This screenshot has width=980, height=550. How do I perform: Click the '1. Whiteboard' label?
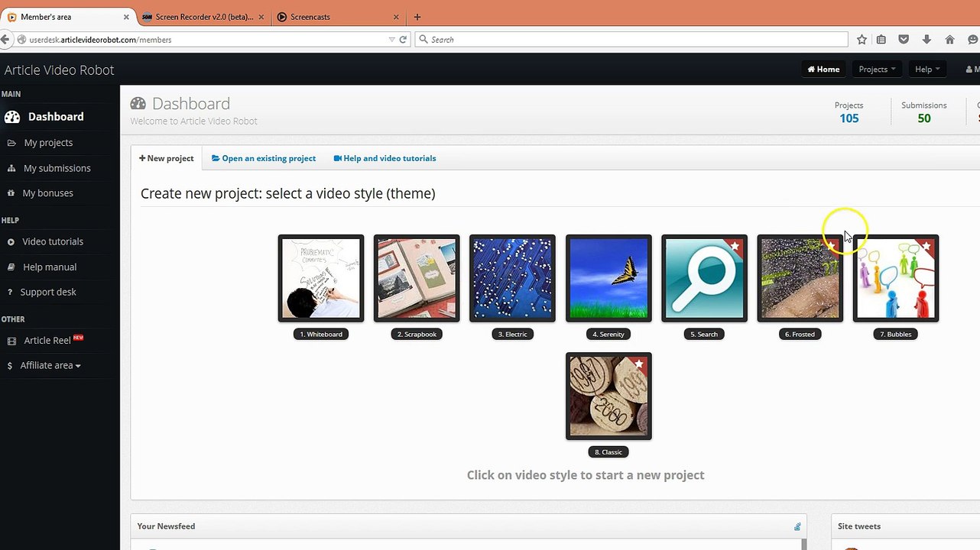point(321,334)
